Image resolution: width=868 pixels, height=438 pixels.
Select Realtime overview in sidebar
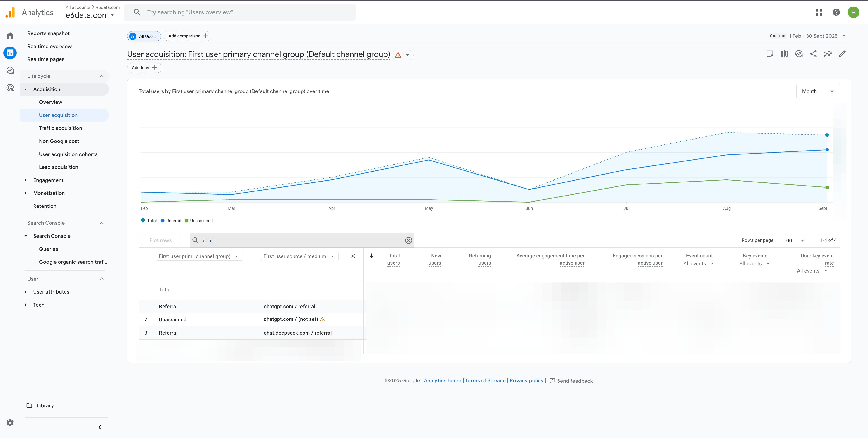pyautogui.click(x=50, y=46)
